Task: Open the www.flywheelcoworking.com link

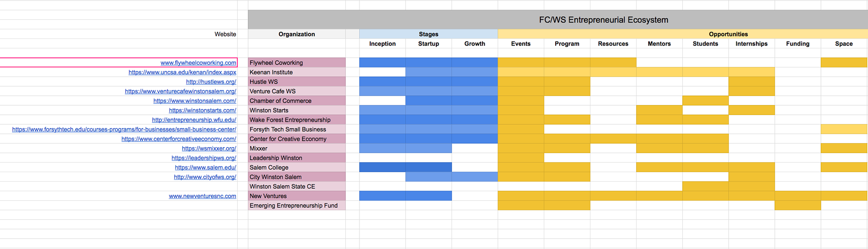Action: point(198,63)
